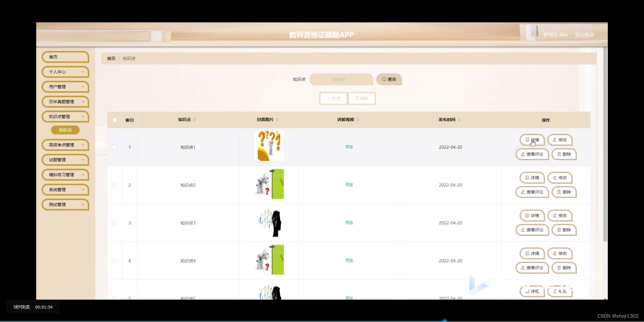
Task: Select 知识点 submenu item in sidebar
Action: (x=65, y=130)
